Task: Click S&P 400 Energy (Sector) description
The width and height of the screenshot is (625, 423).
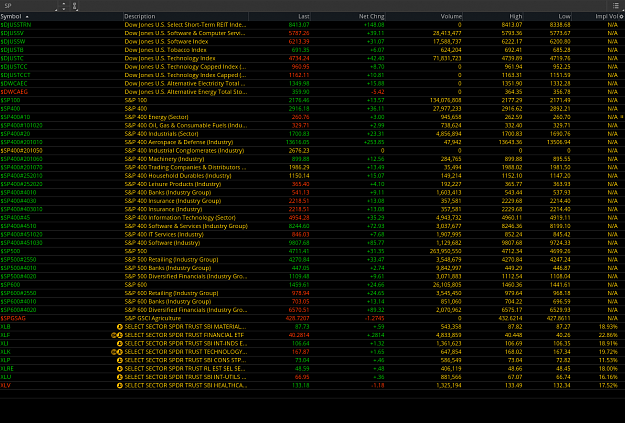Action: coord(156,117)
